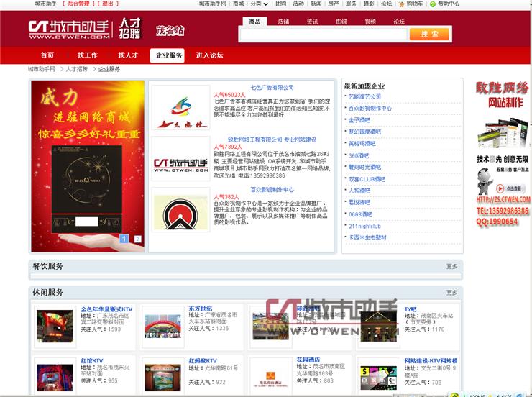Click 致胜网络 网站制作 side advertisement
This screenshot has width=532, height=397.
pyautogui.click(x=503, y=153)
